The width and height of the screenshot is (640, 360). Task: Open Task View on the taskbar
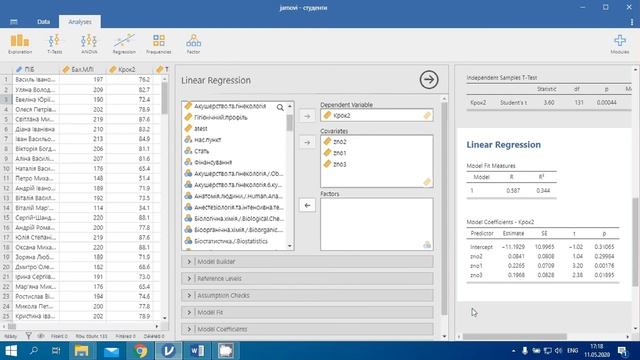(x=56, y=351)
